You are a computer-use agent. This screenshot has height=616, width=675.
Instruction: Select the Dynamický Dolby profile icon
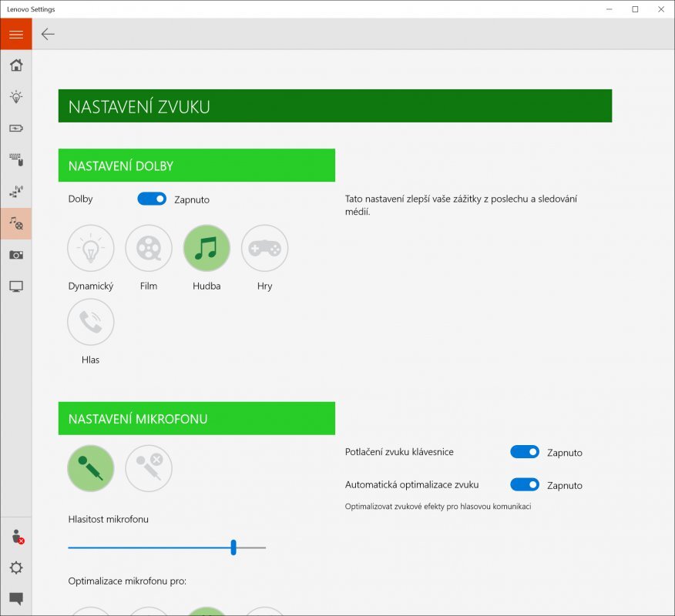coord(91,248)
